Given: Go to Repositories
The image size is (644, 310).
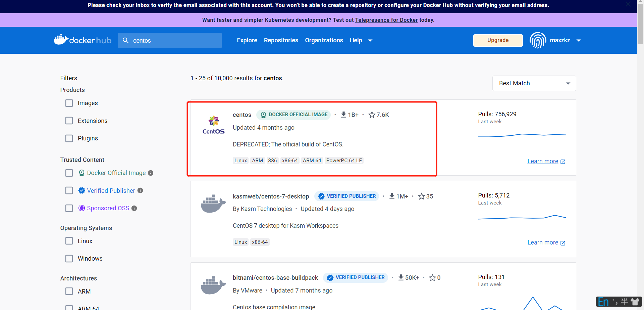Looking at the screenshot, I should click(281, 40).
